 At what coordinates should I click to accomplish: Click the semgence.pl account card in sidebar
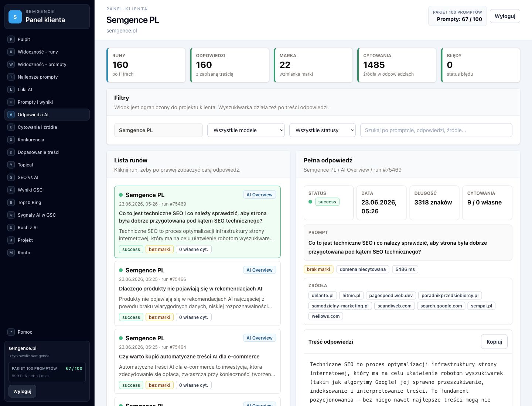click(47, 371)
